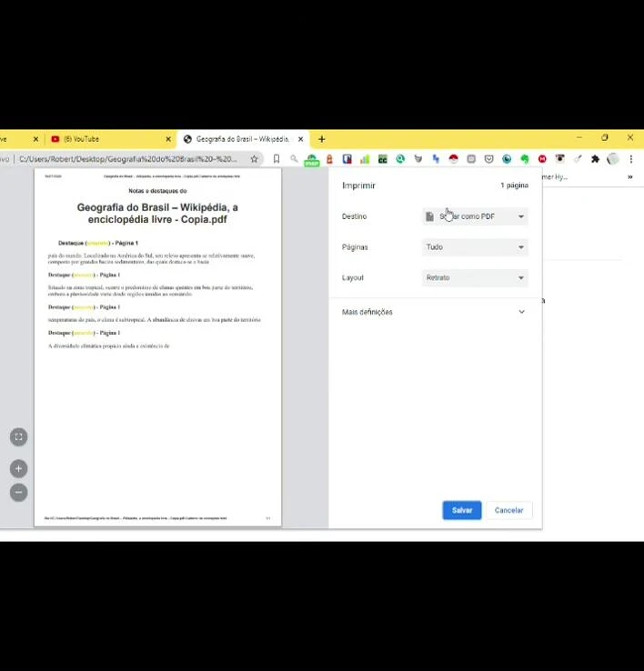
Task: Click the camera extension icon
Action: [560, 159]
